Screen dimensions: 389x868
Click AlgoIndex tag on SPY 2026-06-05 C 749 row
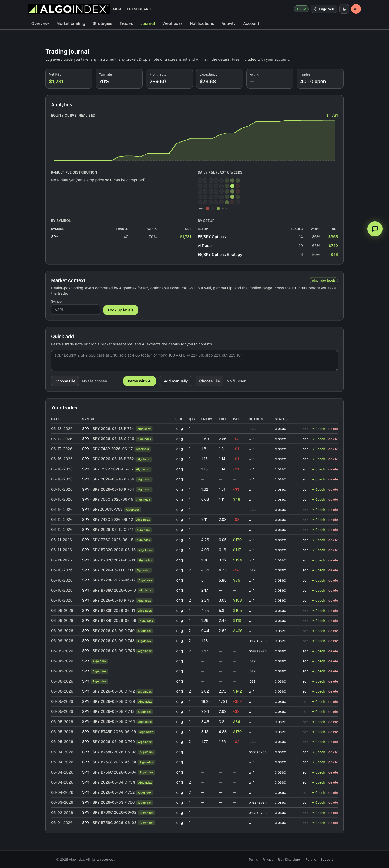point(145,742)
